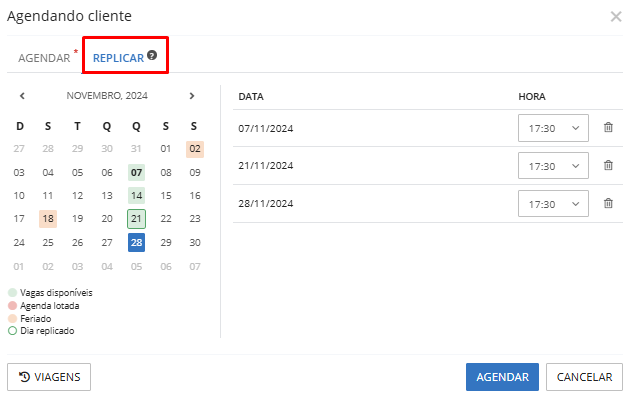Delete the 21/11/2024 entry with trash icon
The width and height of the screenshot is (631, 396).
click(608, 165)
